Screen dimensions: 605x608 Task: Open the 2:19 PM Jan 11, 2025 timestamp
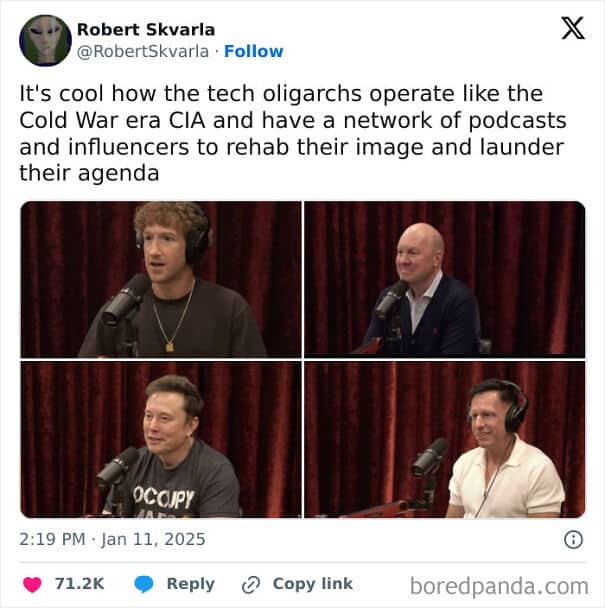click(112, 539)
